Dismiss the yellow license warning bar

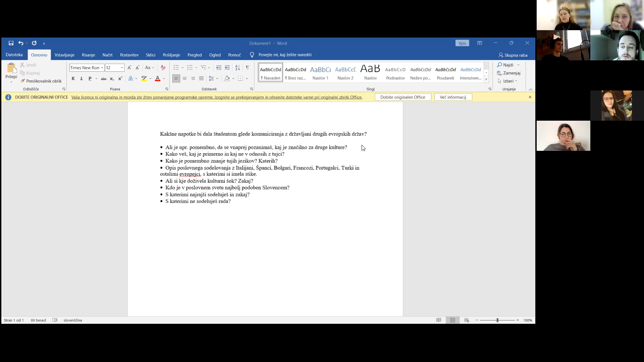tap(530, 97)
